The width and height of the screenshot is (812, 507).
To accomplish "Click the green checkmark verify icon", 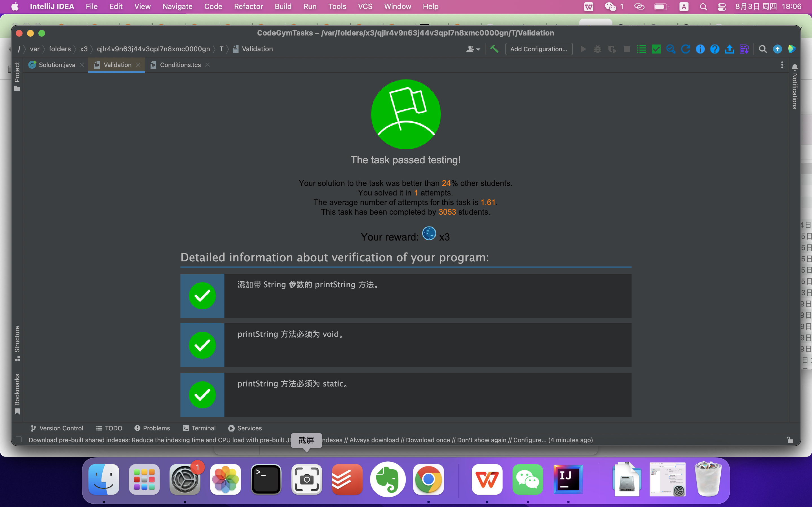I will pyautogui.click(x=656, y=49).
